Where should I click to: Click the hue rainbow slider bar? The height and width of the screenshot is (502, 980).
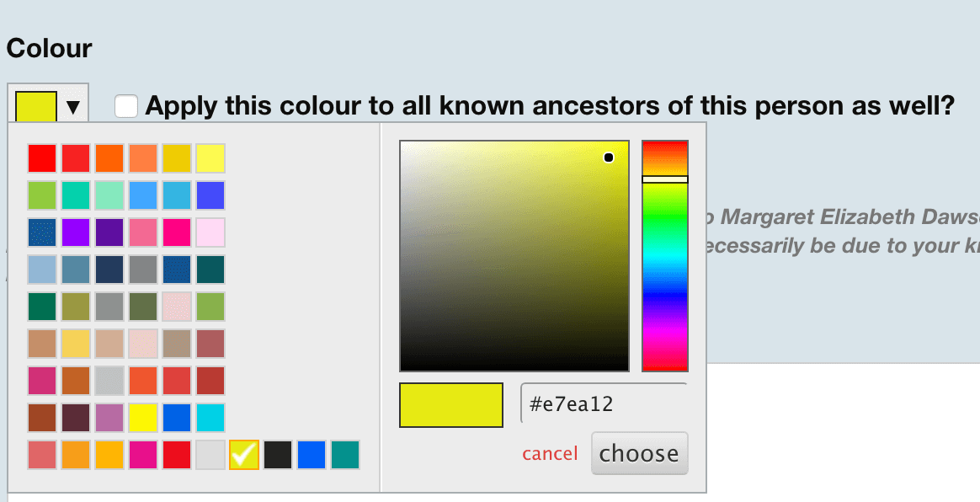pyautogui.click(x=664, y=253)
